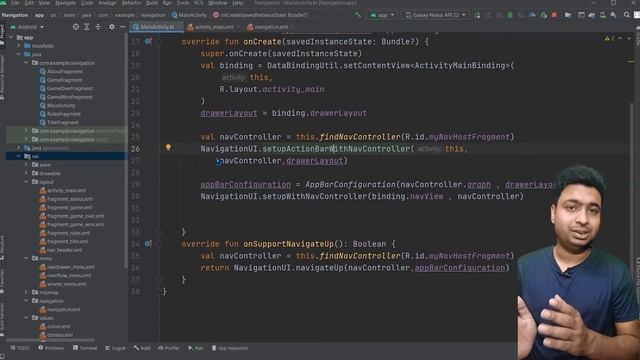640x360 pixels.
Task: Click the yellow intention lightbulb on line 26
Action: click(168, 147)
